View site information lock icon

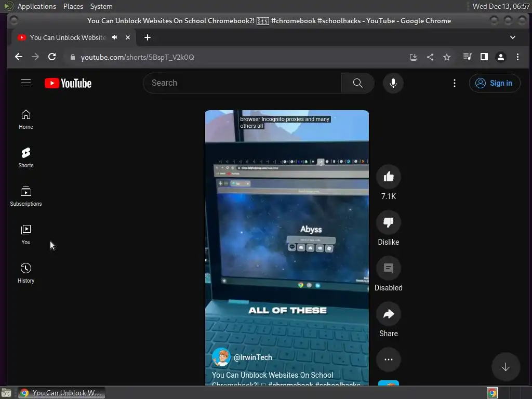pos(72,57)
